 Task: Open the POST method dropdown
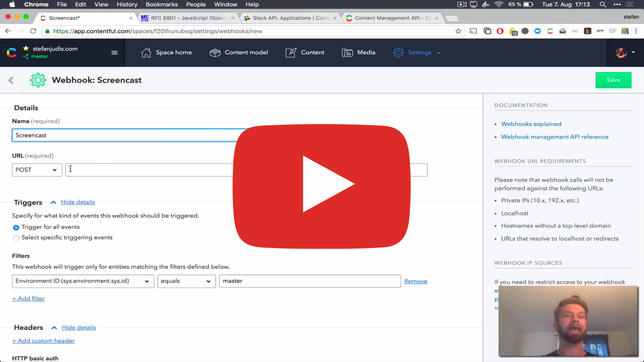pyautogui.click(x=37, y=170)
